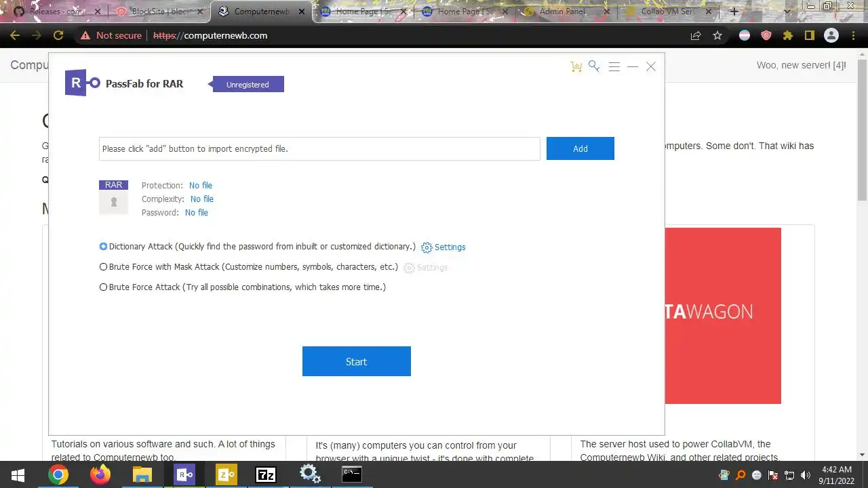Switch to the Admin Panel tab
Image resolution: width=868 pixels, height=488 pixels.
pos(567,12)
